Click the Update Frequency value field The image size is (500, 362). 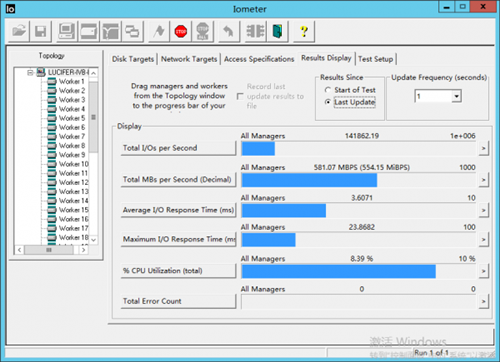tap(434, 96)
